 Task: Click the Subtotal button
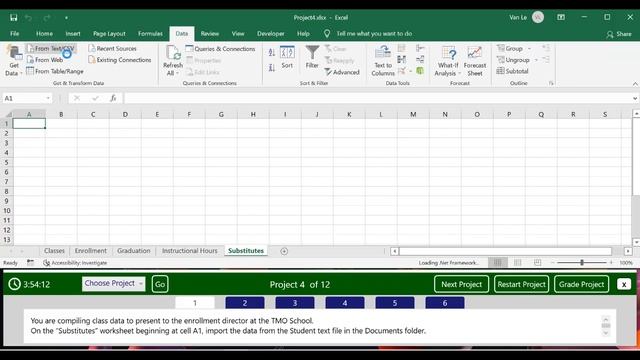(x=512, y=71)
